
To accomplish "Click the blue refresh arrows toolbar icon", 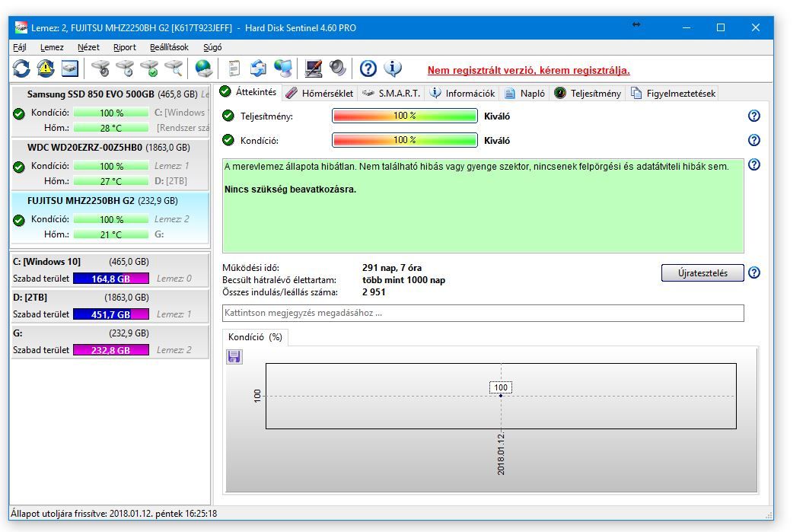I will tap(21, 68).
